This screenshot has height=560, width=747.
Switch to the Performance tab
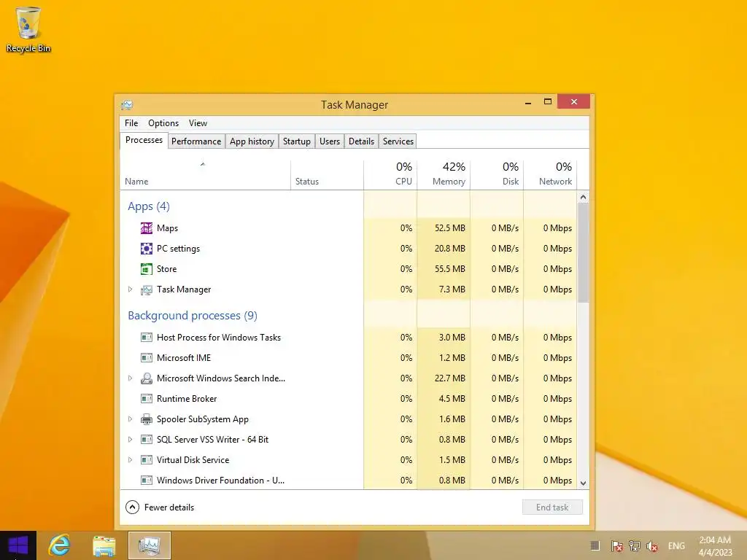pos(196,141)
